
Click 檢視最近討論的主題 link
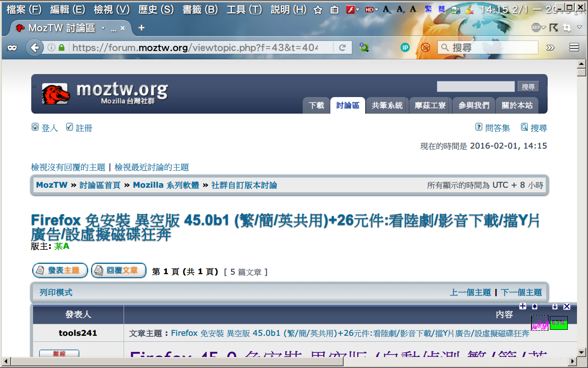coord(152,167)
